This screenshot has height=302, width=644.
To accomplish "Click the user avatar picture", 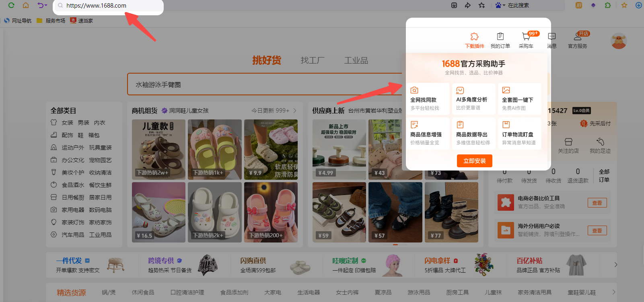I will (619, 41).
